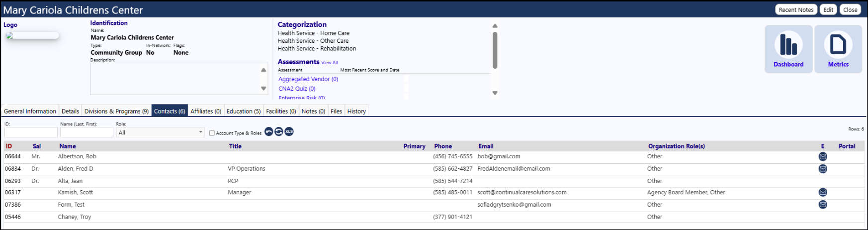Open the CNA2 Quiz (0) assessment link
This screenshot has height=230, width=868.
point(297,89)
